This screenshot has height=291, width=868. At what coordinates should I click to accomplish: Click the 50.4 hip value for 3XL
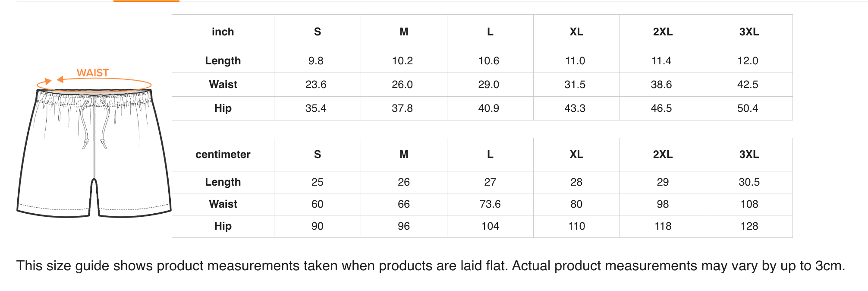tap(748, 108)
